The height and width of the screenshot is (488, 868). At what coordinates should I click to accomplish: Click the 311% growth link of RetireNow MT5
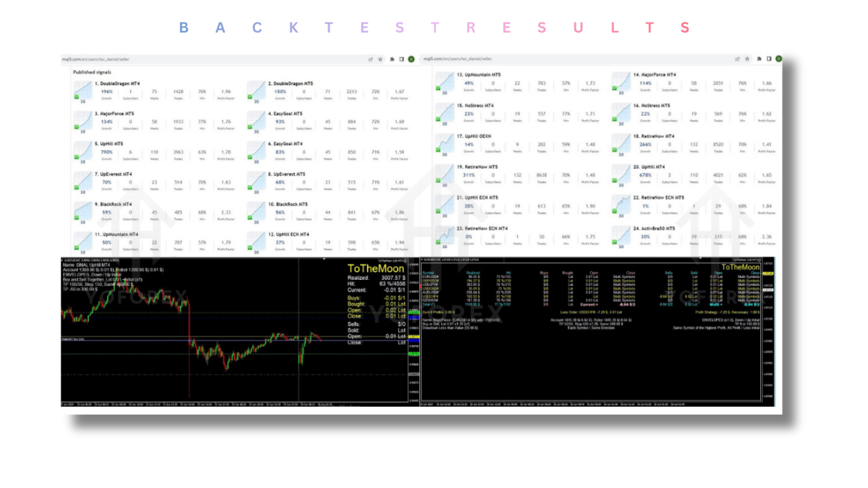click(469, 175)
